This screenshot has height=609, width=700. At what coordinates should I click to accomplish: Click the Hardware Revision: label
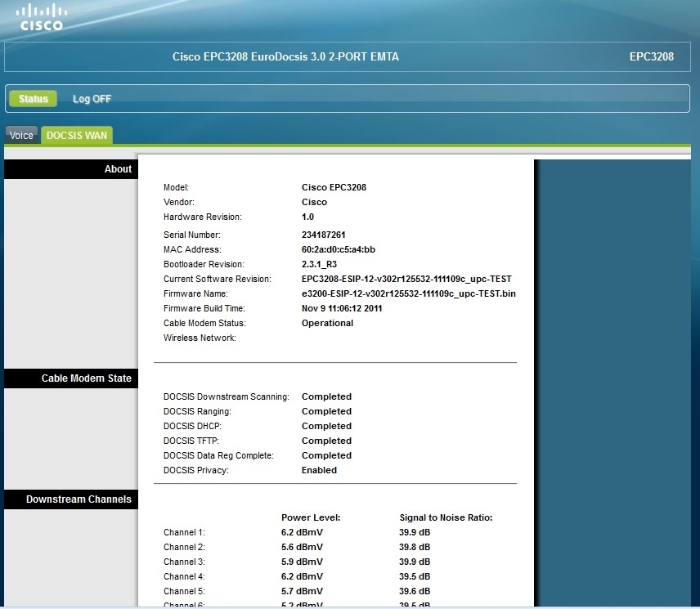click(x=203, y=217)
